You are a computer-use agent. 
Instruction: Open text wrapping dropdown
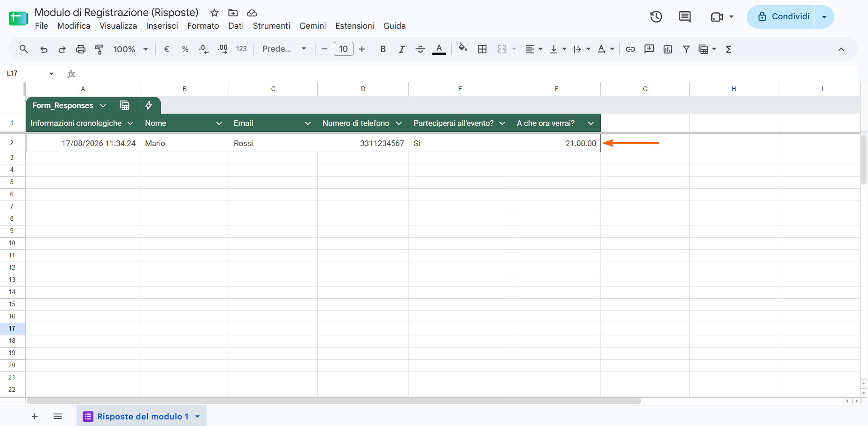582,49
